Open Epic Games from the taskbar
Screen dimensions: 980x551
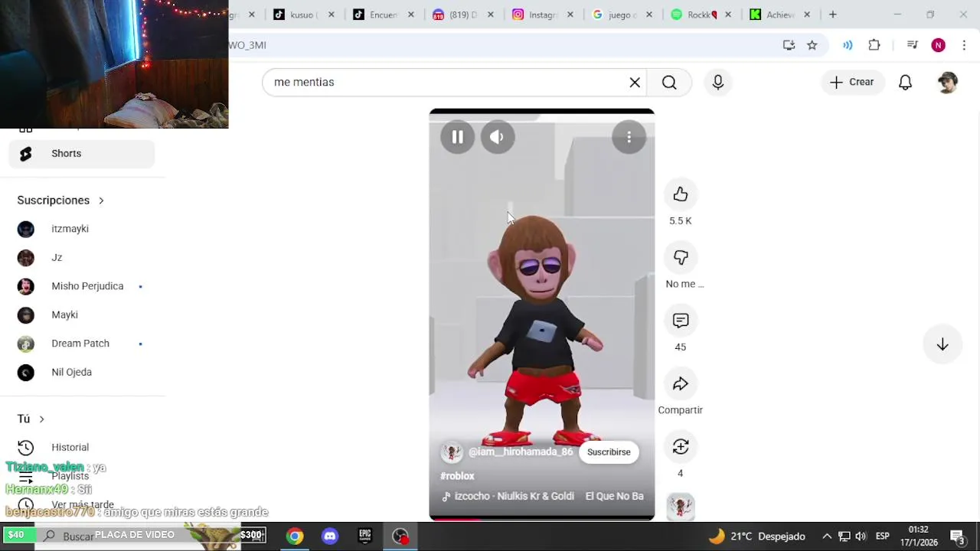(365, 536)
